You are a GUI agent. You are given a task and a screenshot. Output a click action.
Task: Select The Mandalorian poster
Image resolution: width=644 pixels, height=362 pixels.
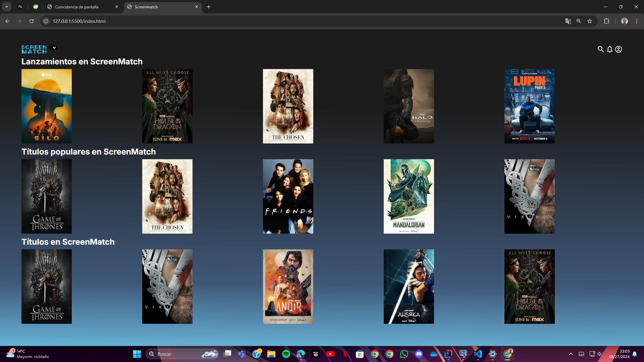coord(409,196)
